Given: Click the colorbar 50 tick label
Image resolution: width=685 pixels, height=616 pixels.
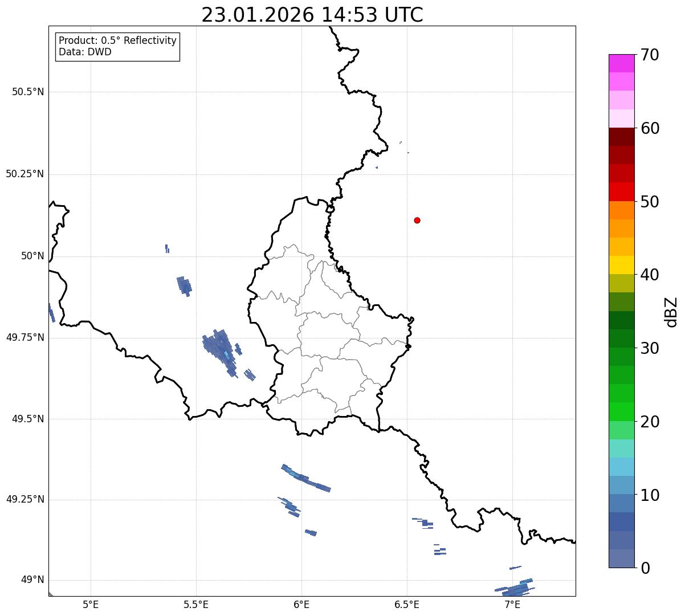Looking at the screenshot, I should click(x=650, y=202).
